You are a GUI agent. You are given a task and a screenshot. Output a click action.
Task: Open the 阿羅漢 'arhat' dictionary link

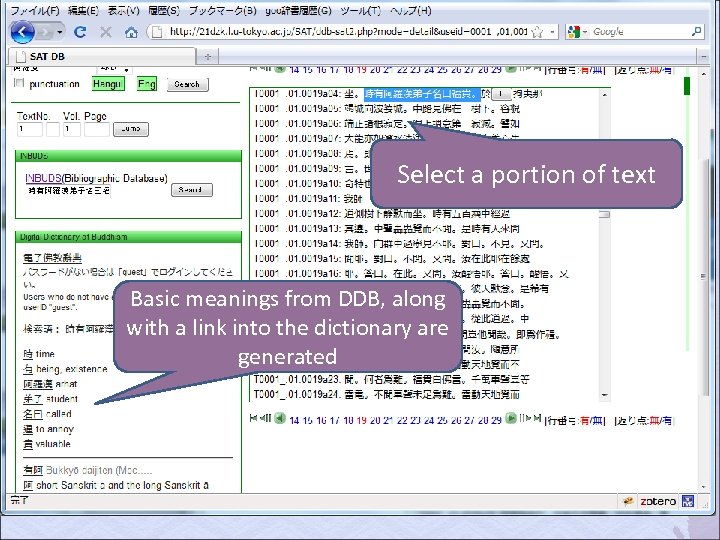coord(38,384)
